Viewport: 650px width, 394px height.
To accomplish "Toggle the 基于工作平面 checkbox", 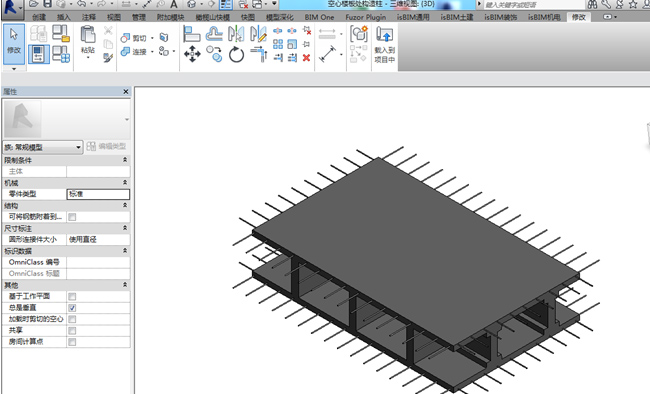I will pyautogui.click(x=72, y=297).
